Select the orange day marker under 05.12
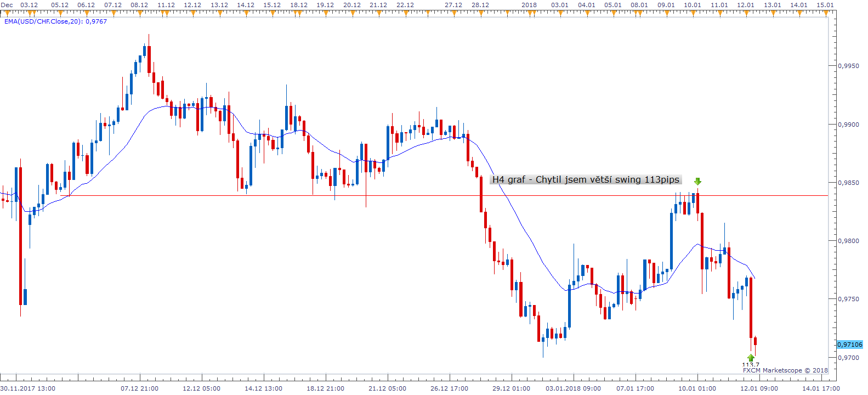This screenshot has width=868, height=395. click(60, 12)
